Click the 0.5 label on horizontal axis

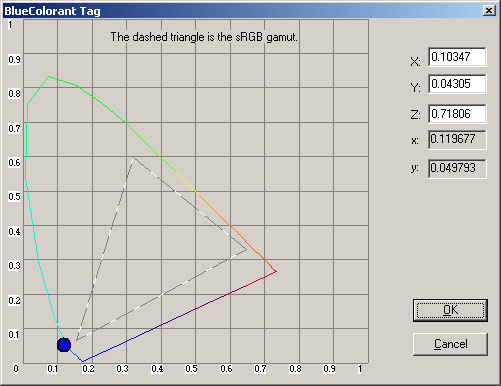191,369
